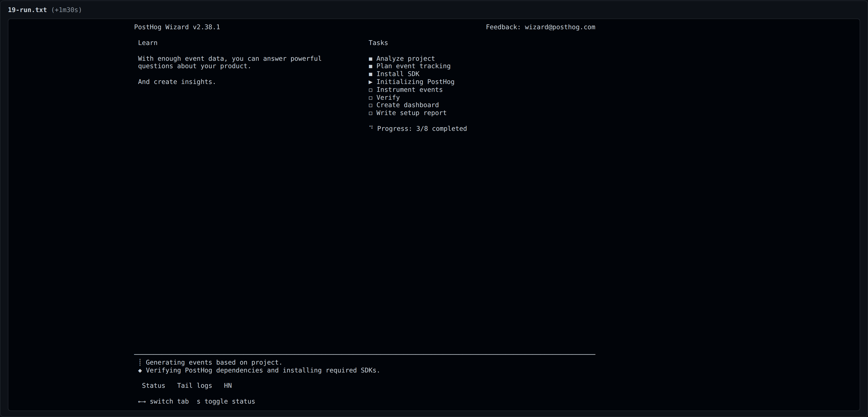Viewport: 868px width, 417px height.
Task: Click the spinner icon beside Progress
Action: coord(371,127)
